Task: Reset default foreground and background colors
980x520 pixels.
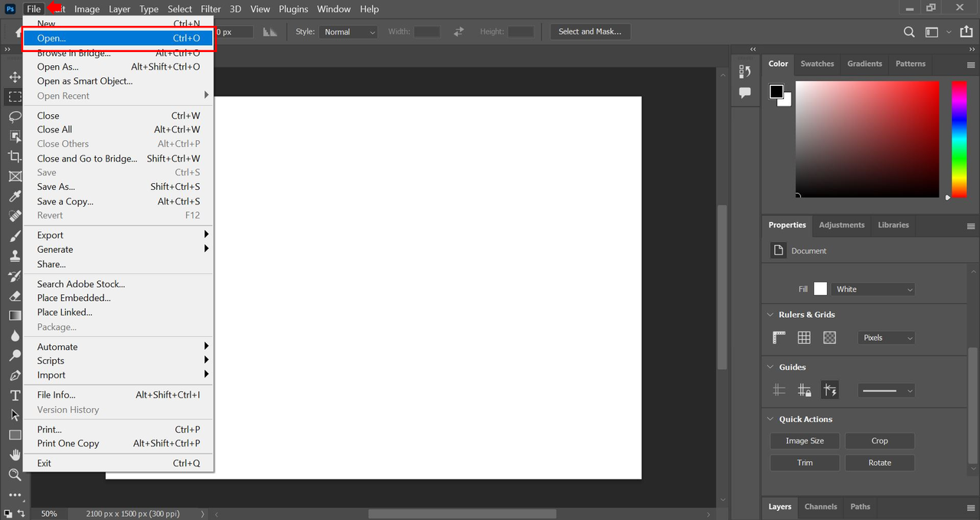Action: 8,513
